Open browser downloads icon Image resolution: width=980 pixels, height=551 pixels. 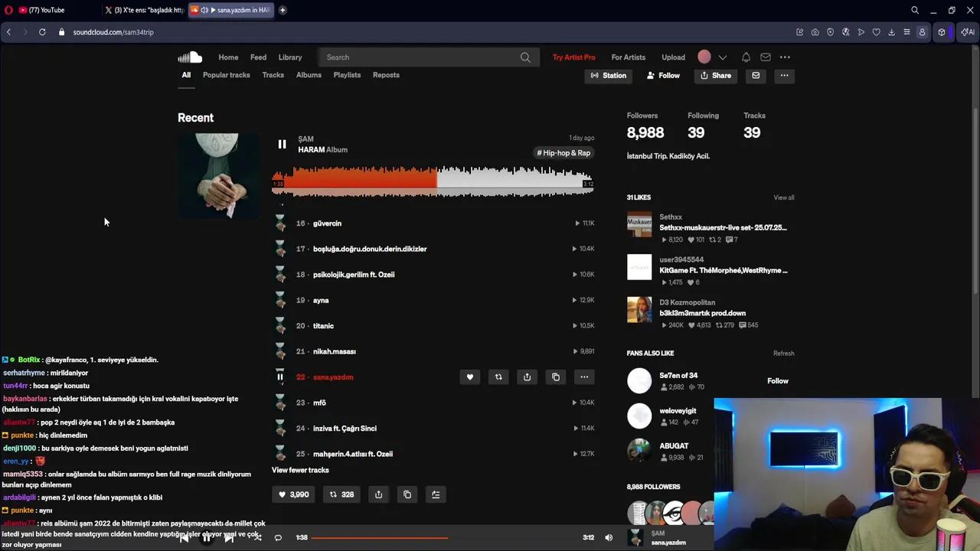891,32
